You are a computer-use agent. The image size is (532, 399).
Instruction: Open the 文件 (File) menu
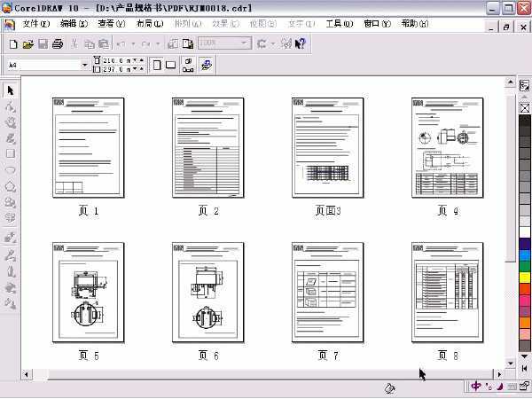click(x=36, y=24)
